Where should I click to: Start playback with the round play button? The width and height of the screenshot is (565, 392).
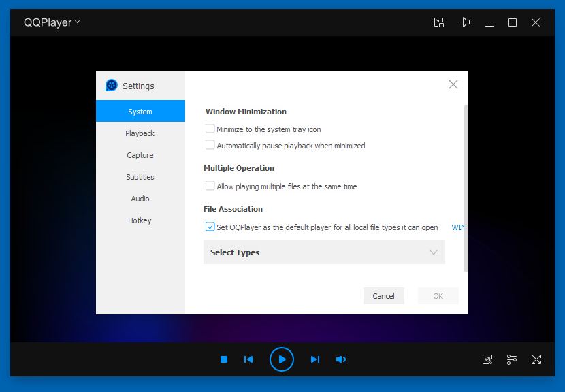click(x=281, y=359)
